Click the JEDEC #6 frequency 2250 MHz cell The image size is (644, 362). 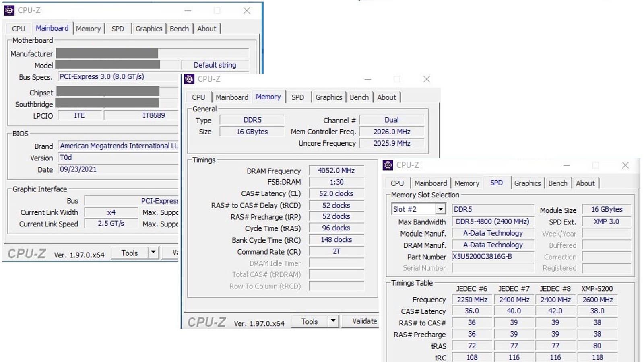tap(472, 300)
